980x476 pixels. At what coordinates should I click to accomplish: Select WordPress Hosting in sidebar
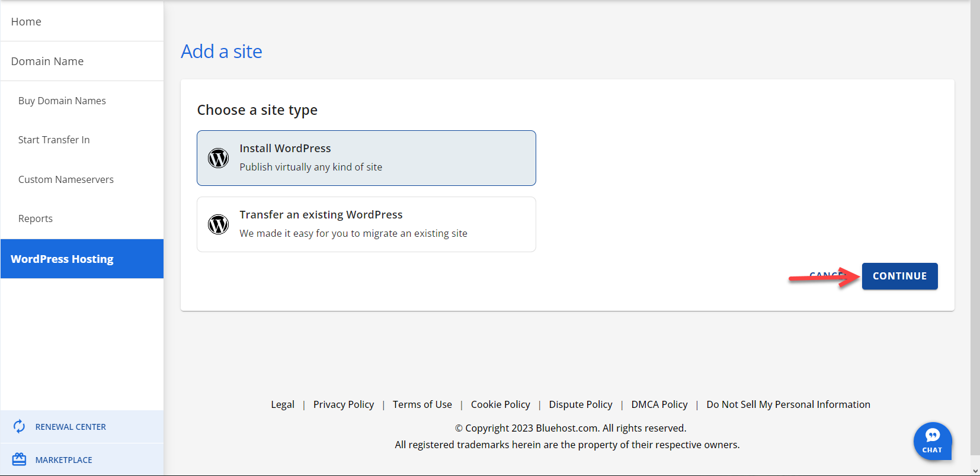[82, 259]
